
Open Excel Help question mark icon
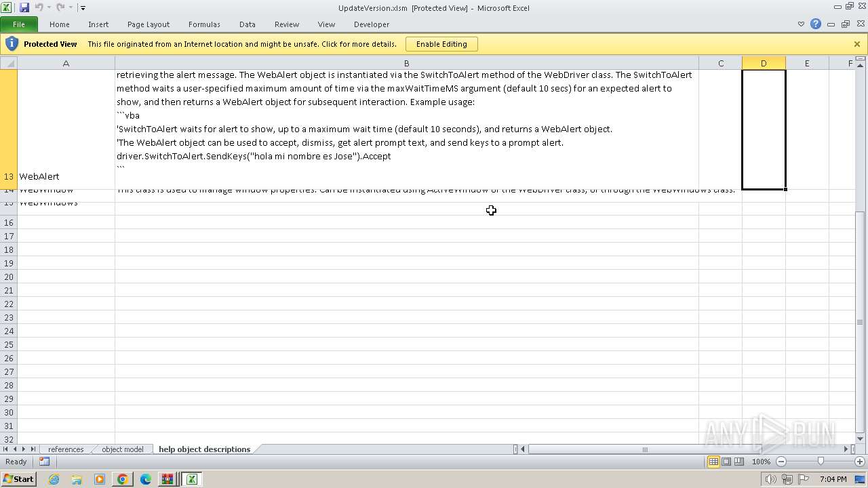point(816,24)
